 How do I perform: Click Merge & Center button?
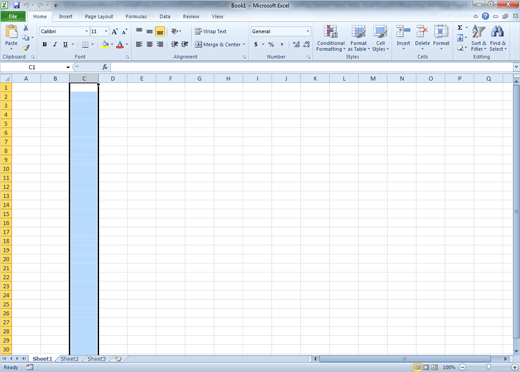point(218,44)
